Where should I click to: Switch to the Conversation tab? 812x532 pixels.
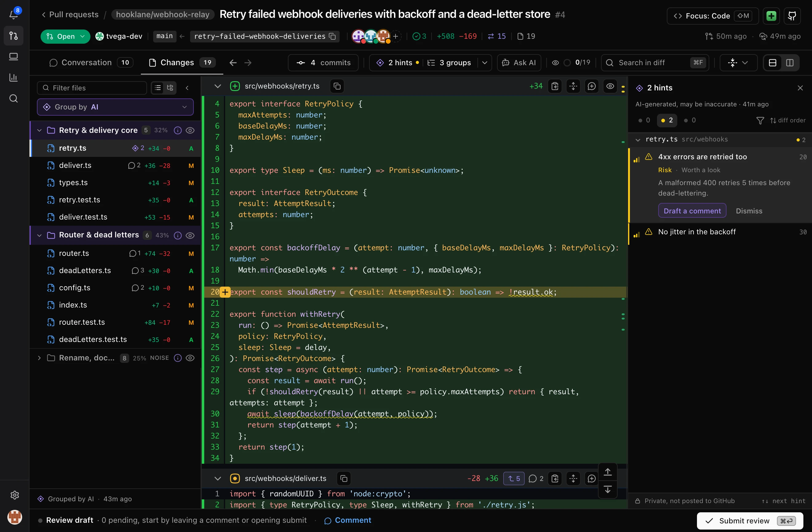[x=91, y=63]
